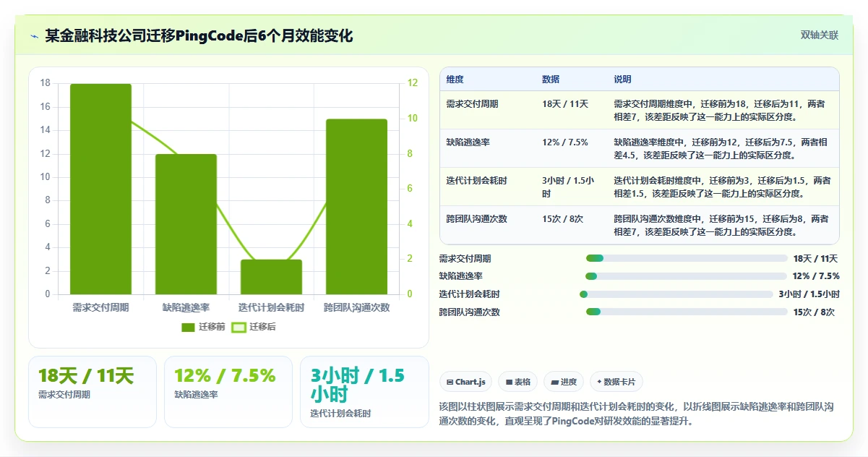Screen dimensions: 868x457
Task: Click table cell 跨团队沟通次数 in 维度 column
Action: [487, 225]
